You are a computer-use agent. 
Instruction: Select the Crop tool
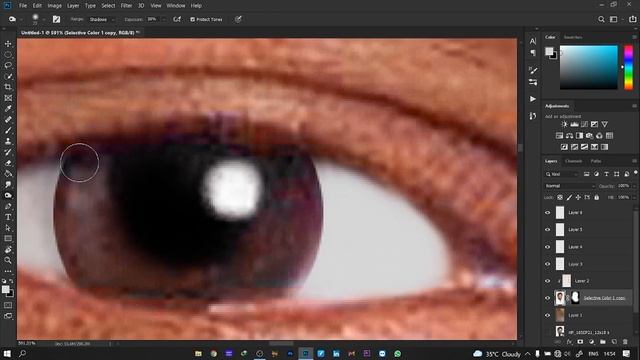pos(8,87)
